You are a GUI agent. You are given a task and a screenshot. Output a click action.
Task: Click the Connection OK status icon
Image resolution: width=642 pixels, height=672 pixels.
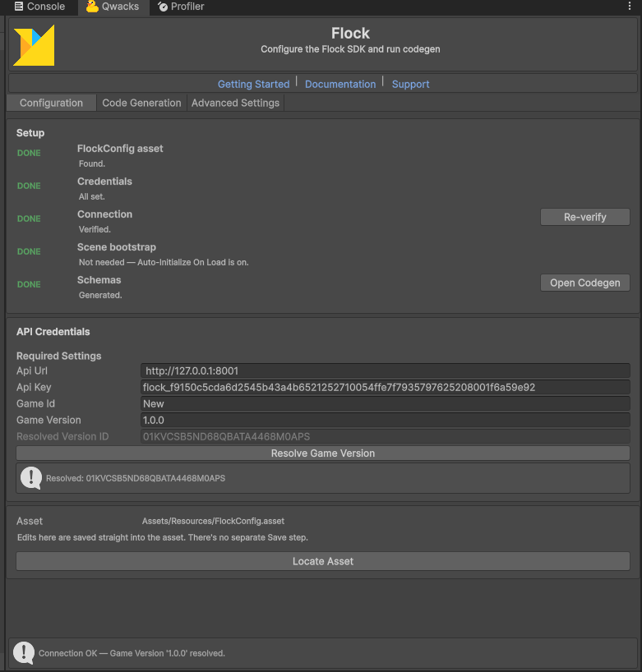[24, 653]
